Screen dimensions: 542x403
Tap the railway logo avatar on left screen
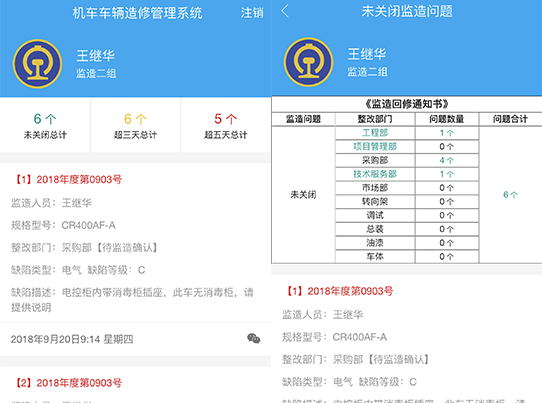(x=37, y=64)
